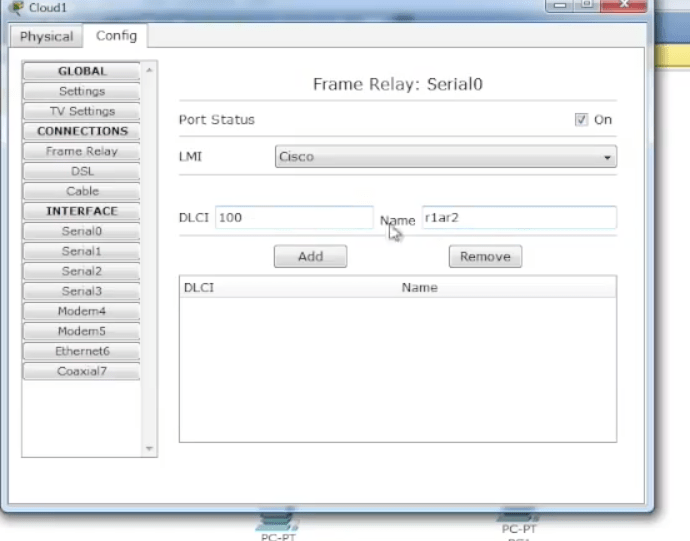Open global Settings in sidebar
This screenshot has width=690, height=541.
point(82,91)
